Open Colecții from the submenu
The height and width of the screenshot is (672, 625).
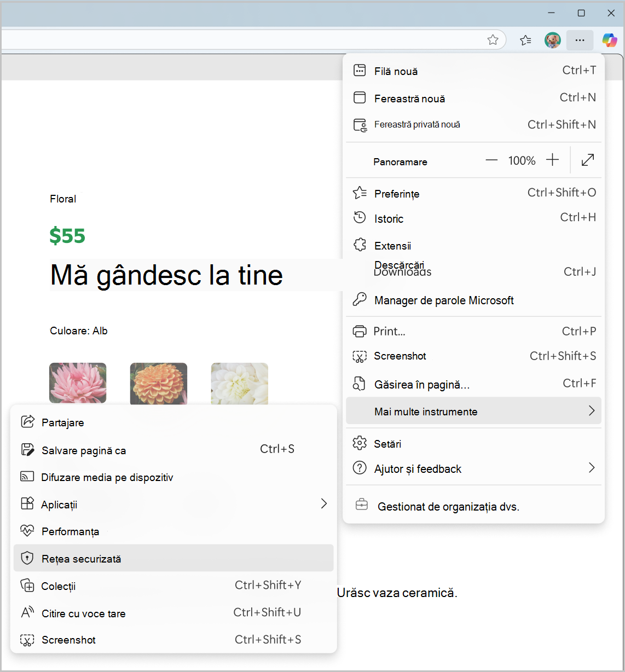(173, 586)
